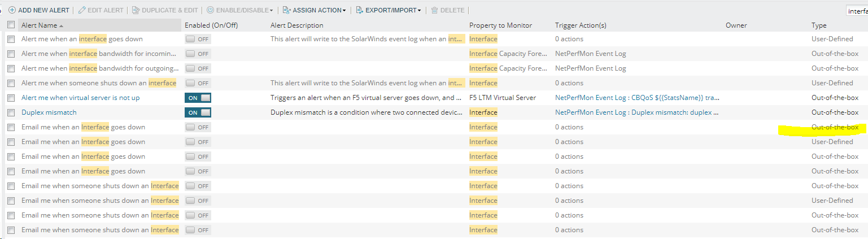Open the 'Alert me when an interface goes down' alert

[x=82, y=39]
